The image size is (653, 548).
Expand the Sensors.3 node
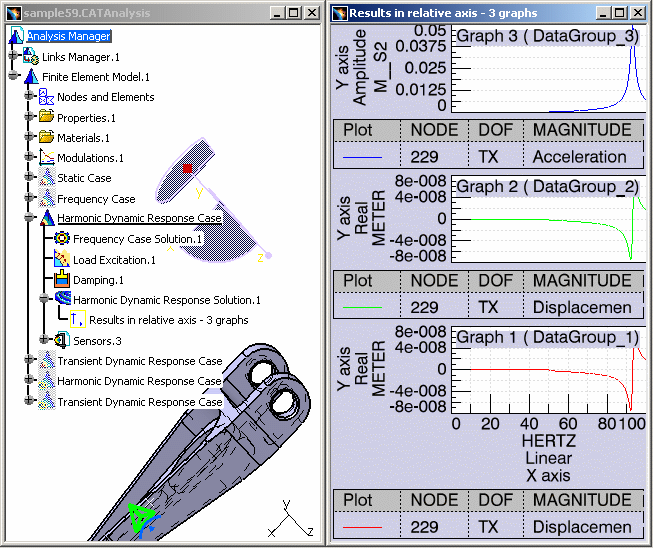44,339
